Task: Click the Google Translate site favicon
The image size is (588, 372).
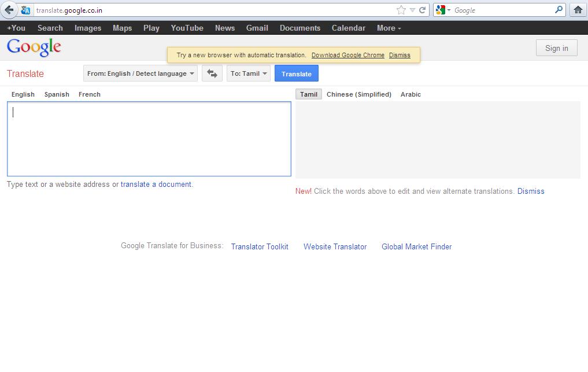Action: pyautogui.click(x=25, y=10)
